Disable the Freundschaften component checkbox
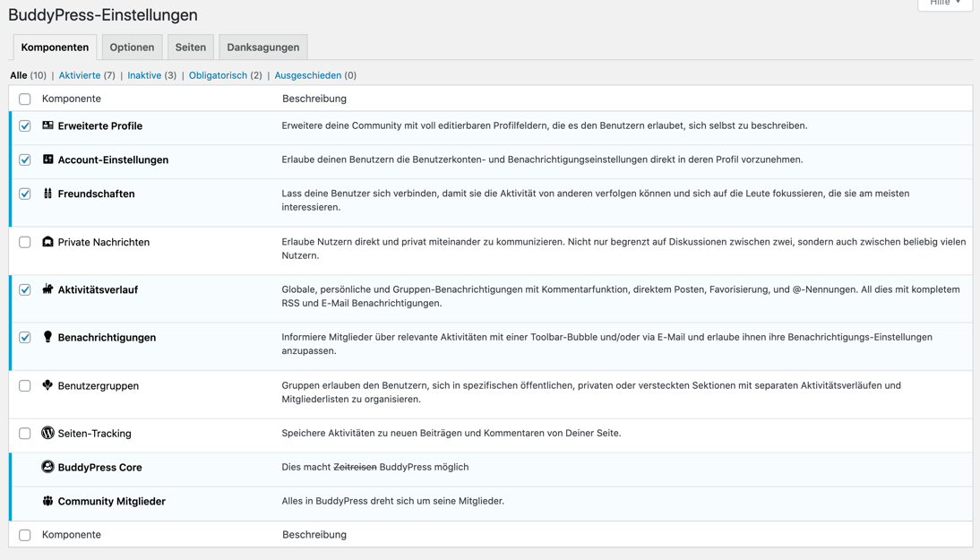This screenshot has height=560, width=980. (x=24, y=194)
